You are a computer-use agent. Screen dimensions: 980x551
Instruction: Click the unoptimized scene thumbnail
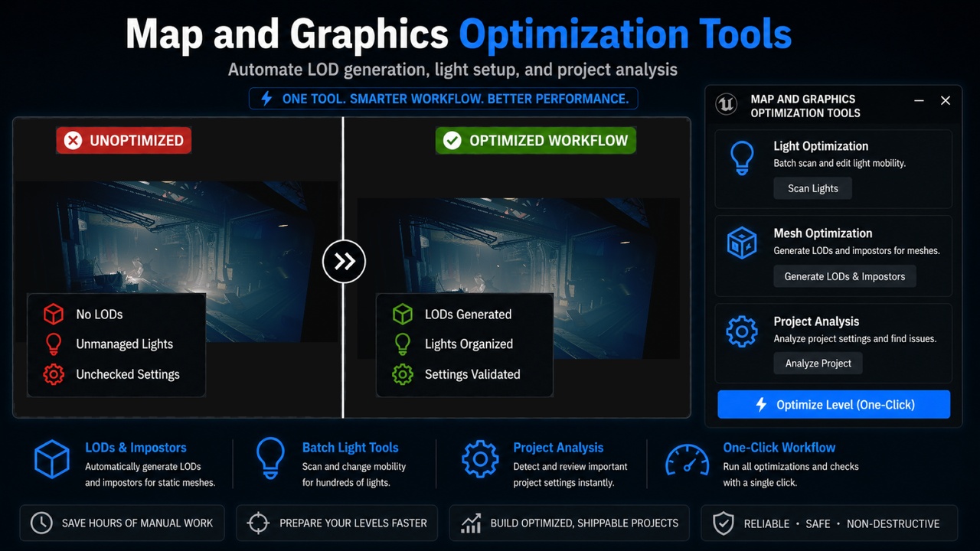click(x=175, y=262)
